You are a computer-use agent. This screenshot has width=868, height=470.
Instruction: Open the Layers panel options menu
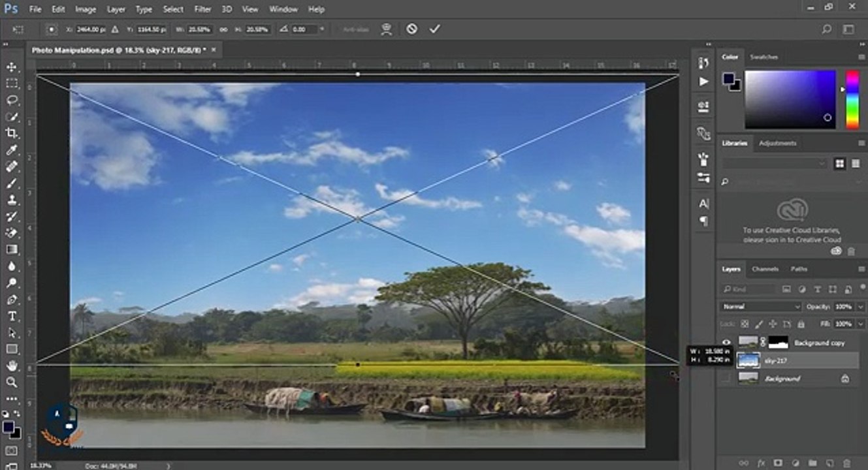860,269
